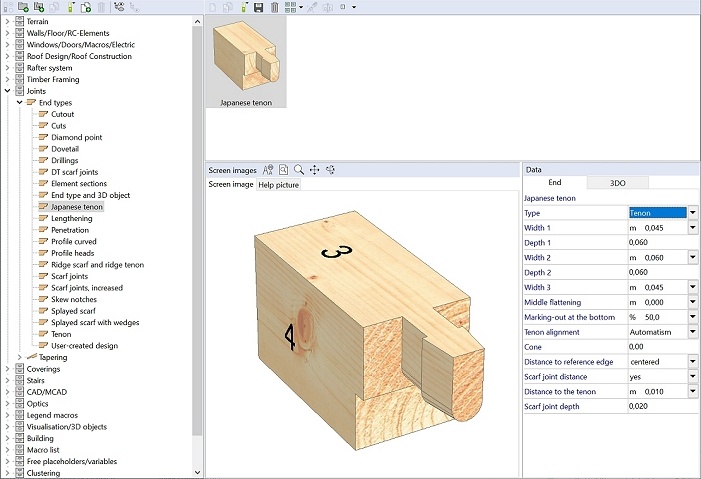Open the Distance to reference edge dropdown
This screenshot has height=479, width=701.
[x=693, y=362]
